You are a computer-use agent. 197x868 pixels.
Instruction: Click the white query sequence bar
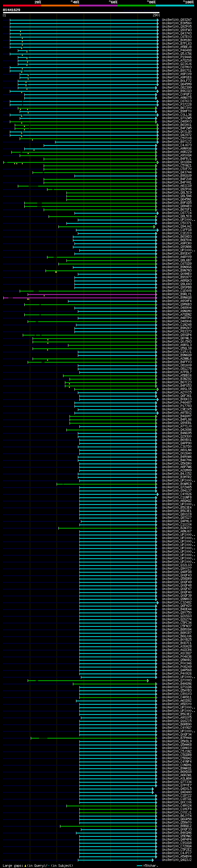pyautogui.click(x=81, y=13)
